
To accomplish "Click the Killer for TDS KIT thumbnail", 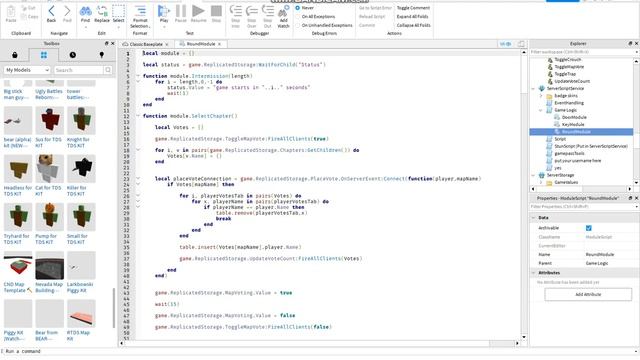I will [81, 169].
